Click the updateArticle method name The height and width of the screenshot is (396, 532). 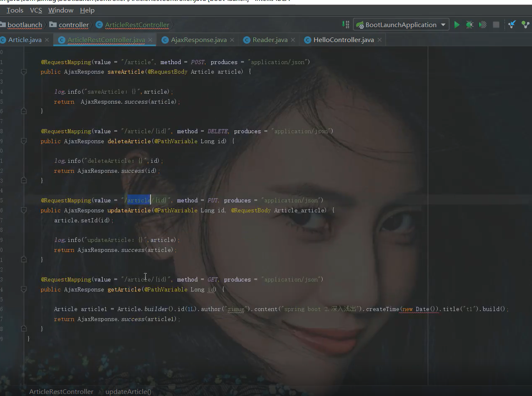[x=129, y=210]
